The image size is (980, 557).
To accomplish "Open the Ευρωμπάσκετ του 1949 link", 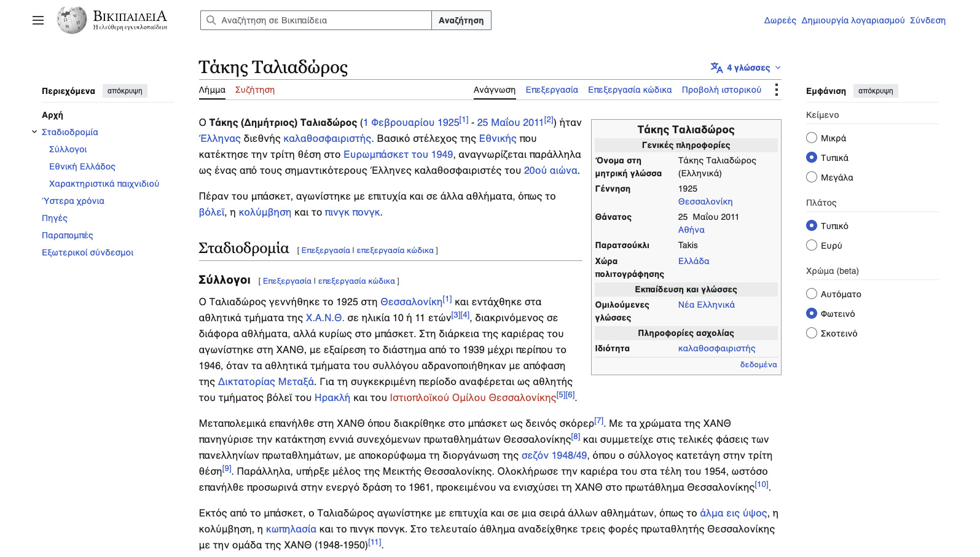I will (x=398, y=154).
